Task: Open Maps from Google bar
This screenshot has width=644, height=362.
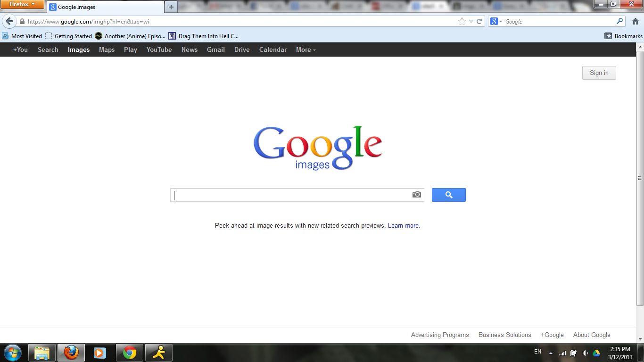Action: point(107,49)
